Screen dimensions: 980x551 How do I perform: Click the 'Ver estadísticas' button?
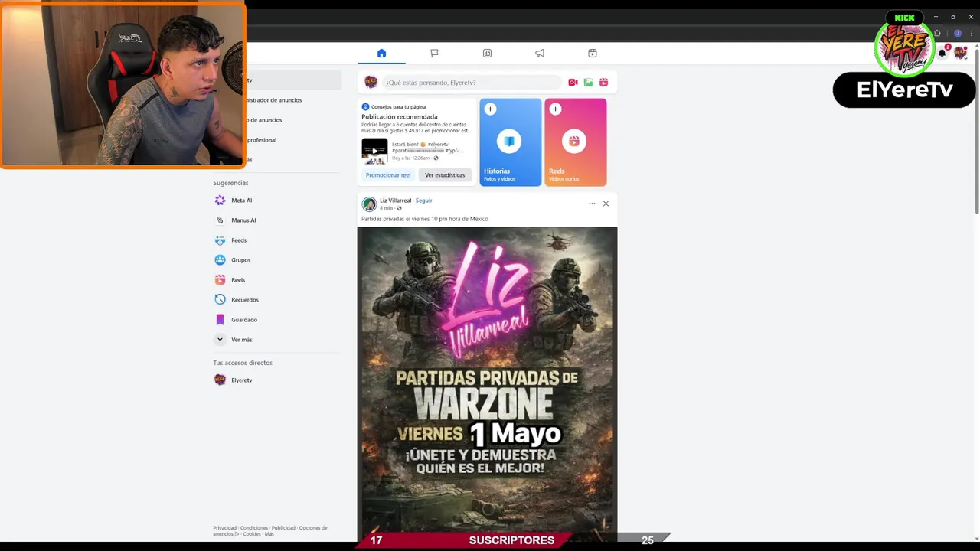tap(445, 175)
